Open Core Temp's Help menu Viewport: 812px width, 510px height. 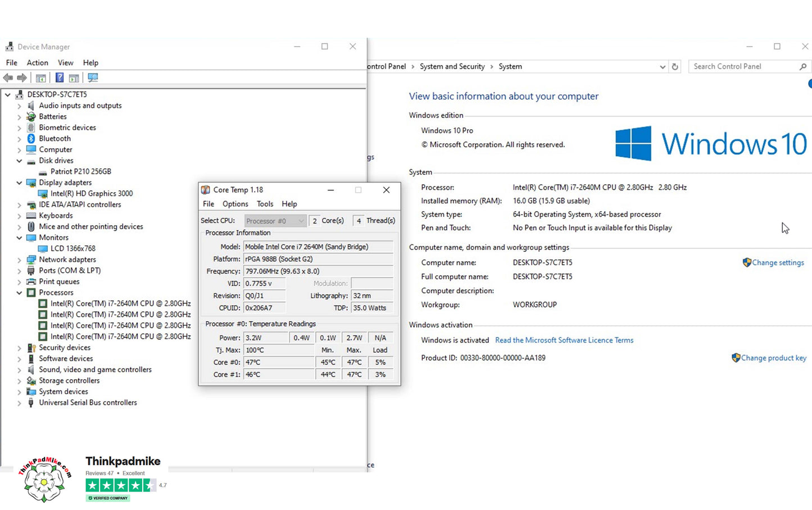[289, 204]
